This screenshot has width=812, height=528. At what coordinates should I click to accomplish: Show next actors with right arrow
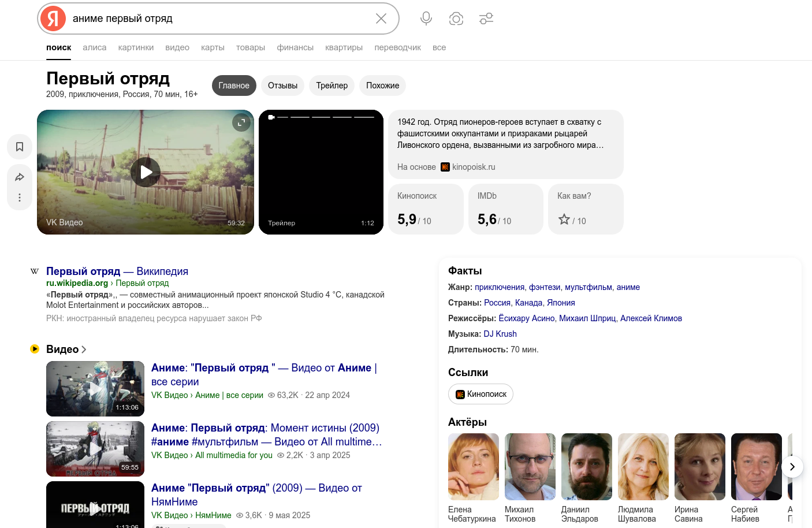tap(792, 467)
